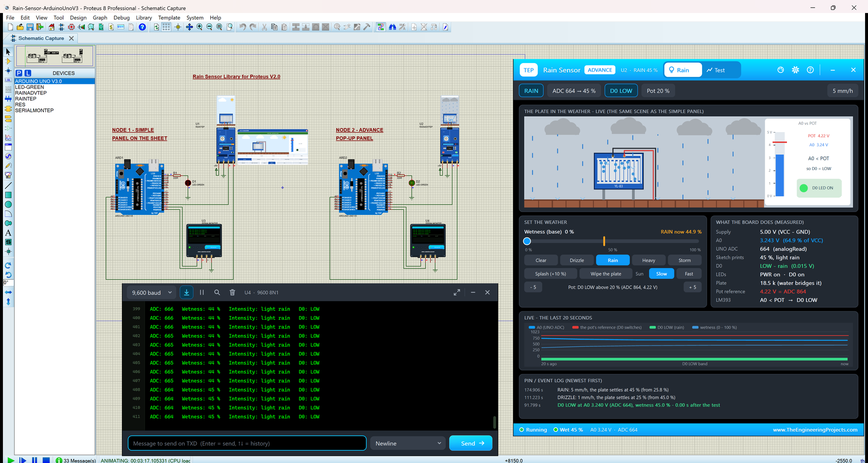Click the pot minus 5 button

(x=533, y=287)
